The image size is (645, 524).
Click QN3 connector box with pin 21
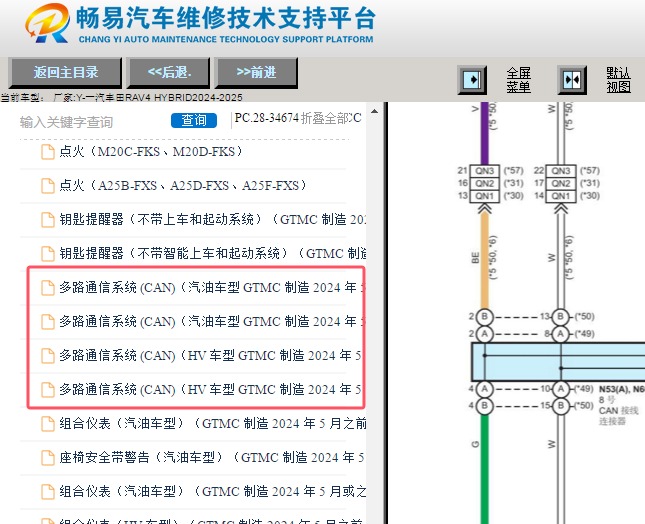coord(485,171)
